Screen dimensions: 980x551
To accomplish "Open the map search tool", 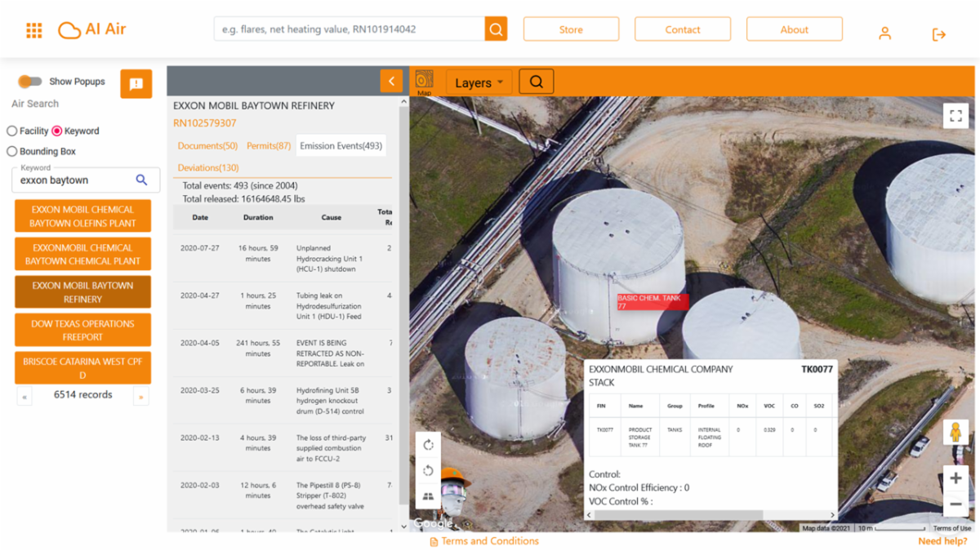I will point(537,82).
